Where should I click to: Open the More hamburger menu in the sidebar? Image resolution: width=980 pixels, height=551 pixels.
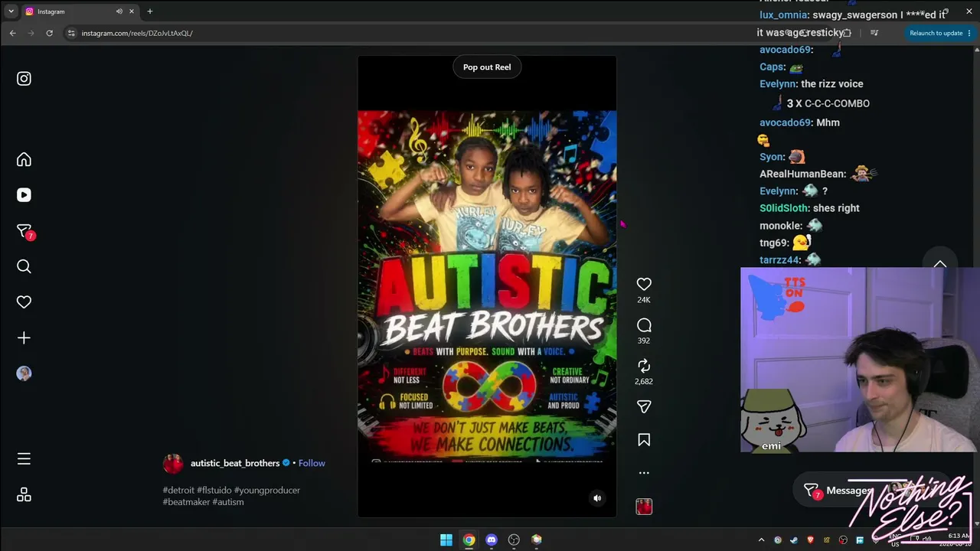(24, 459)
